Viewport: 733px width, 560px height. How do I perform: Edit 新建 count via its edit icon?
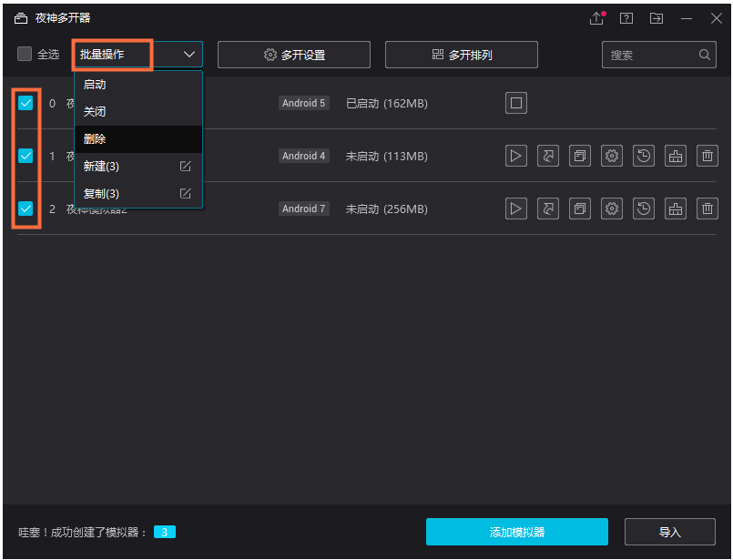[185, 167]
